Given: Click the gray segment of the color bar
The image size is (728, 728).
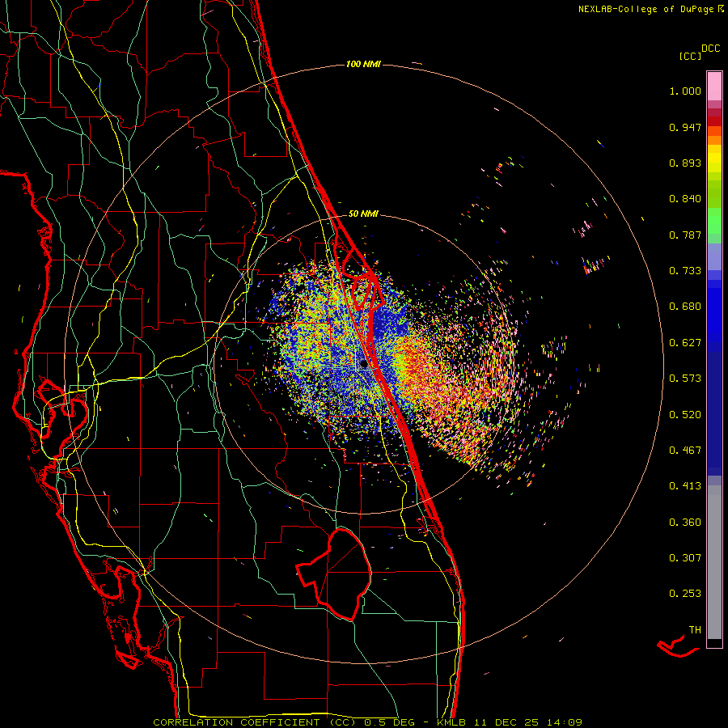Looking at the screenshot, I should tap(714, 562).
